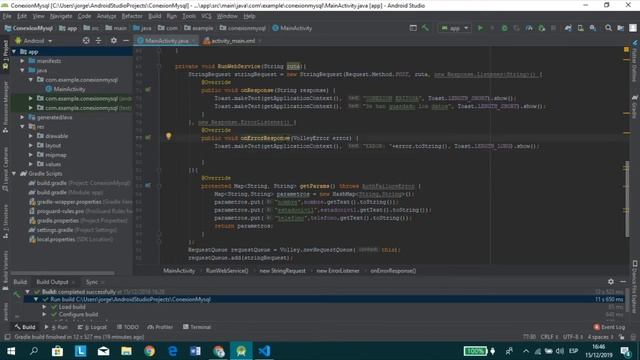This screenshot has height=360, width=640.
Task: Click the Collapse All icon in Project panel
Action: (98, 40)
